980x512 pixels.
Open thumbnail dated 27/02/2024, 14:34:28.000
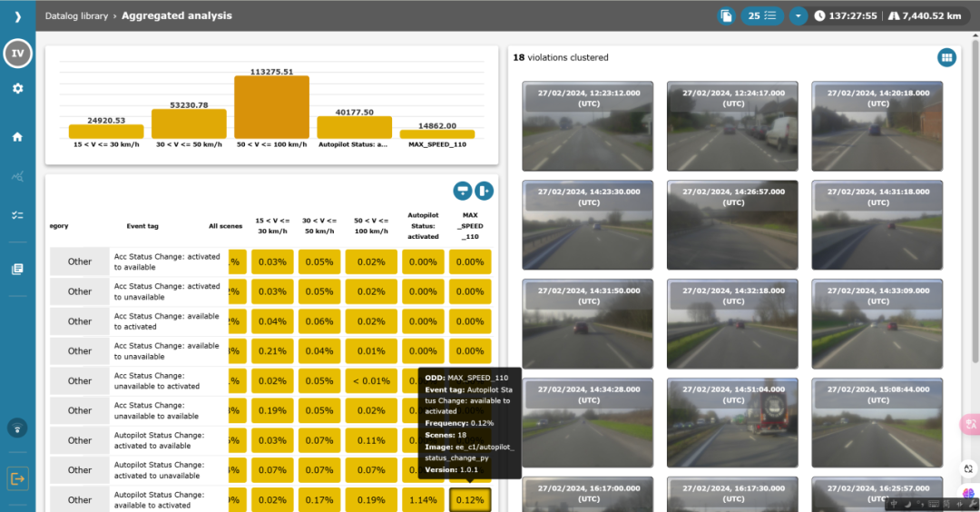587,423
